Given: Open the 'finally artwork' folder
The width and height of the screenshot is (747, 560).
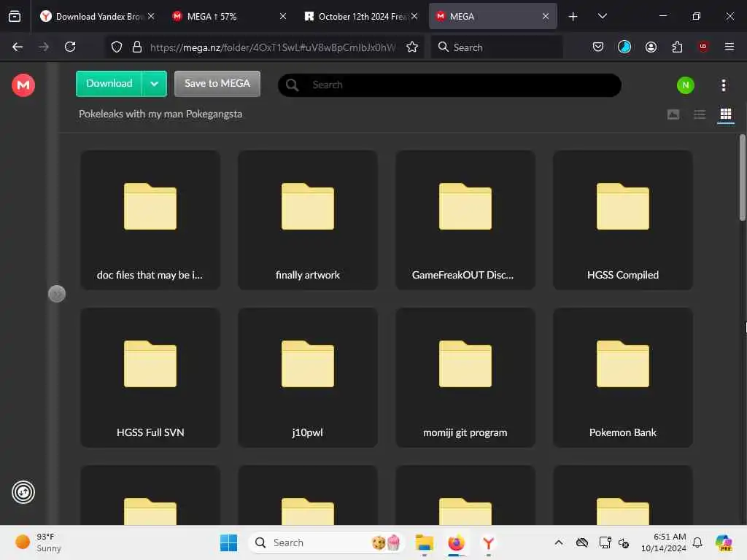Looking at the screenshot, I should [308, 220].
